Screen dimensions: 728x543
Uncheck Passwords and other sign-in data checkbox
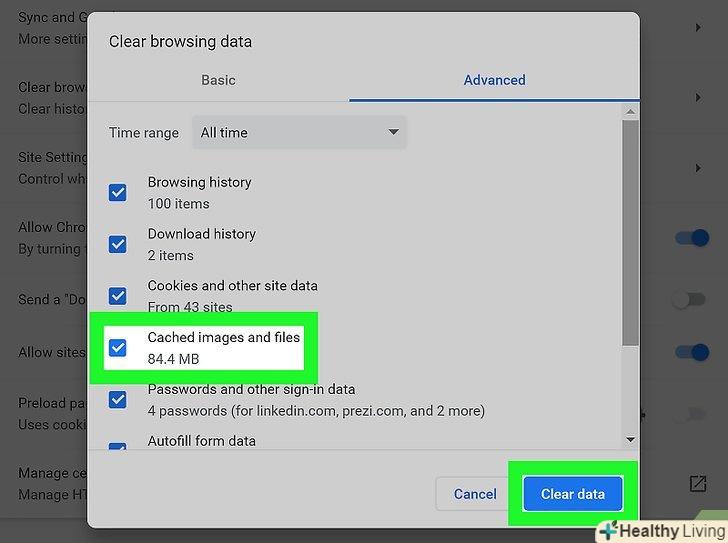117,399
